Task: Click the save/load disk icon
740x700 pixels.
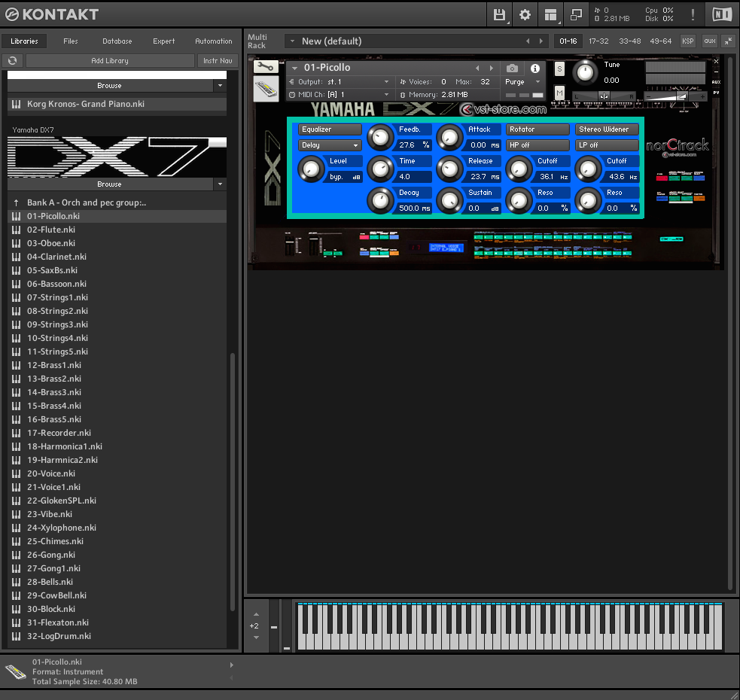Action: tap(499, 14)
